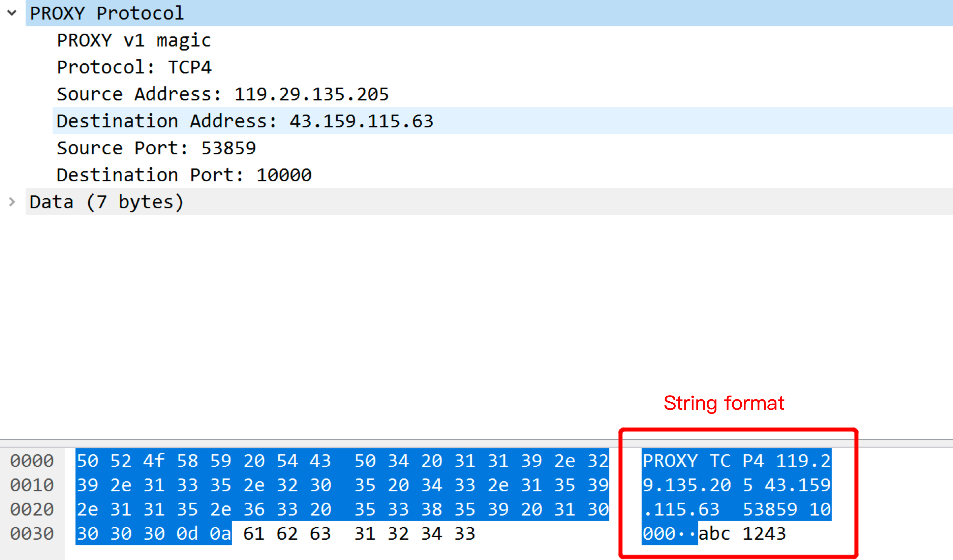Click the last hex byte 33
This screenshot has width=953, height=560.
point(464,533)
